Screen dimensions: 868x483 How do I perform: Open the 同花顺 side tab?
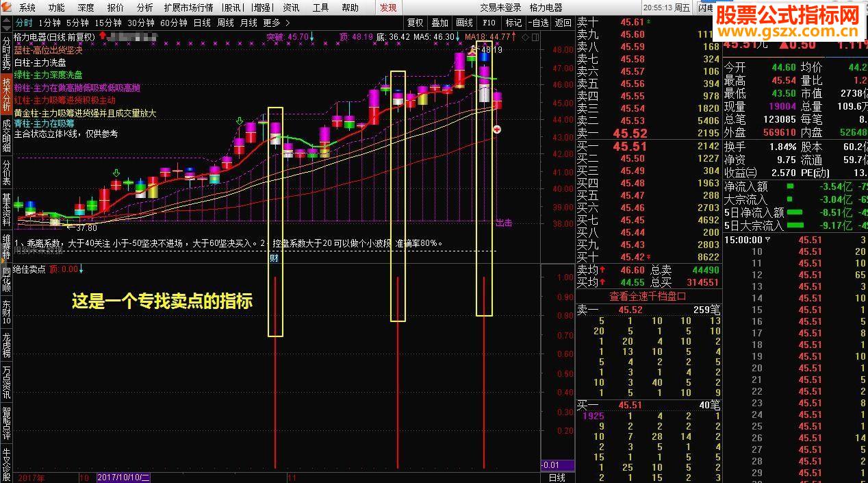click(x=6, y=280)
